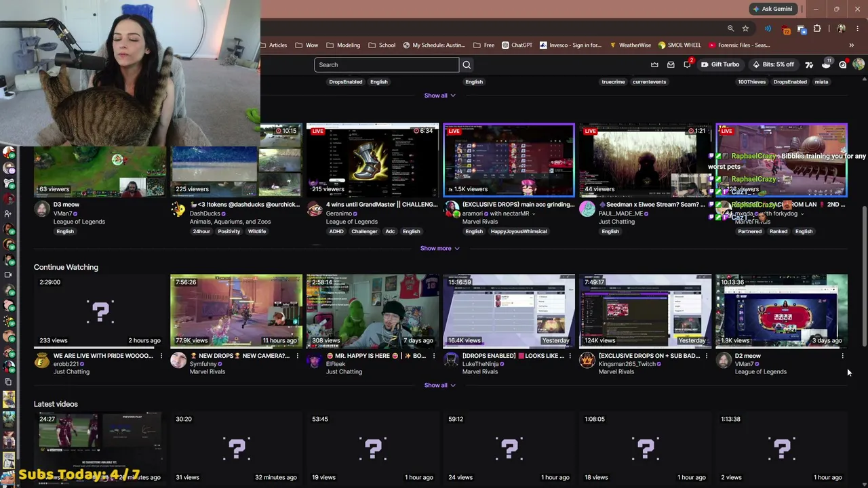This screenshot has height=488, width=868.
Task: Open the Twitch inbox notifications icon
Action: [671, 64]
